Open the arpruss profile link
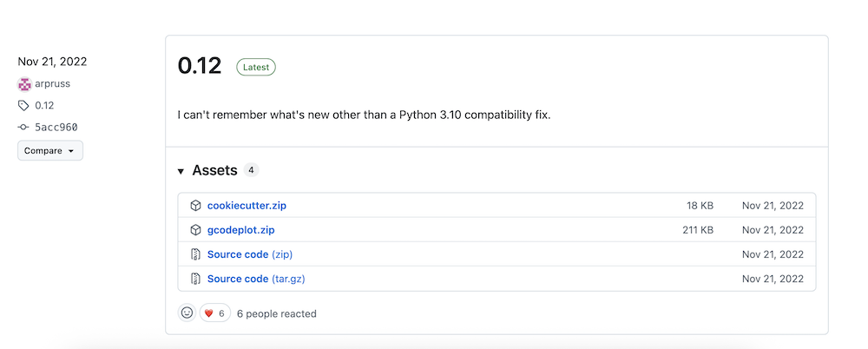The height and width of the screenshot is (349, 868). click(x=53, y=84)
